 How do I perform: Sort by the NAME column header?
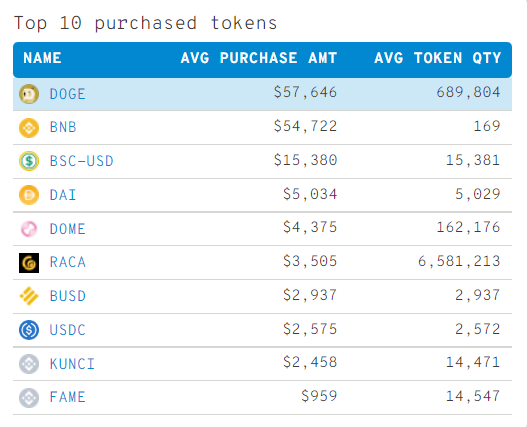click(x=42, y=58)
